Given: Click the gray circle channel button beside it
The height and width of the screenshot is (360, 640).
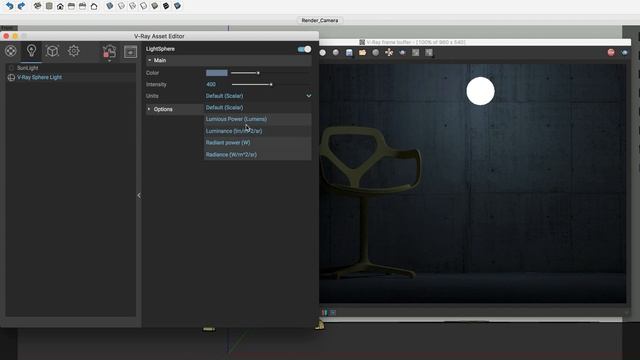Looking at the screenshot, I should [x=336, y=52].
